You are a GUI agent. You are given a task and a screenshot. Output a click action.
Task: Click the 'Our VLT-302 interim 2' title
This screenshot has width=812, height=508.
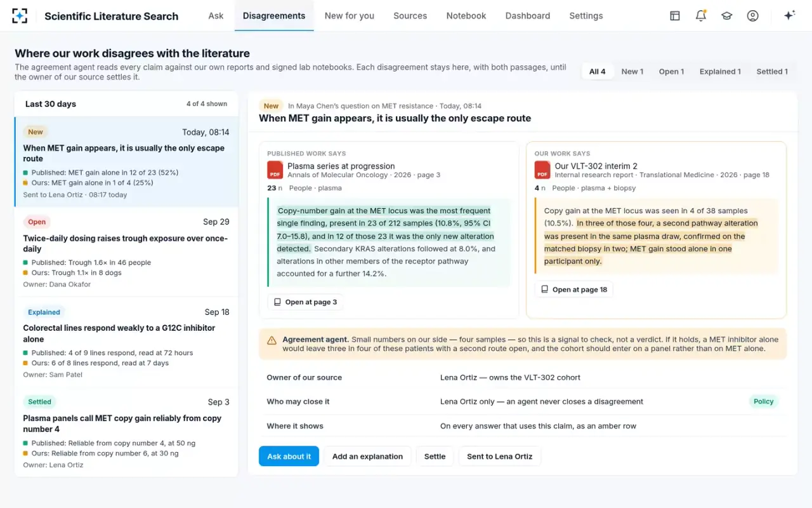pyautogui.click(x=596, y=166)
